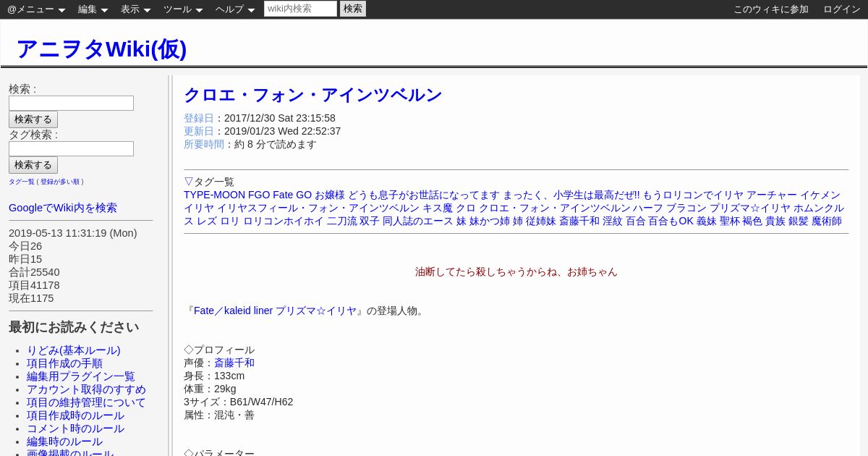Open the ヘルプ dropdown menu
868x456 pixels.
[235, 9]
